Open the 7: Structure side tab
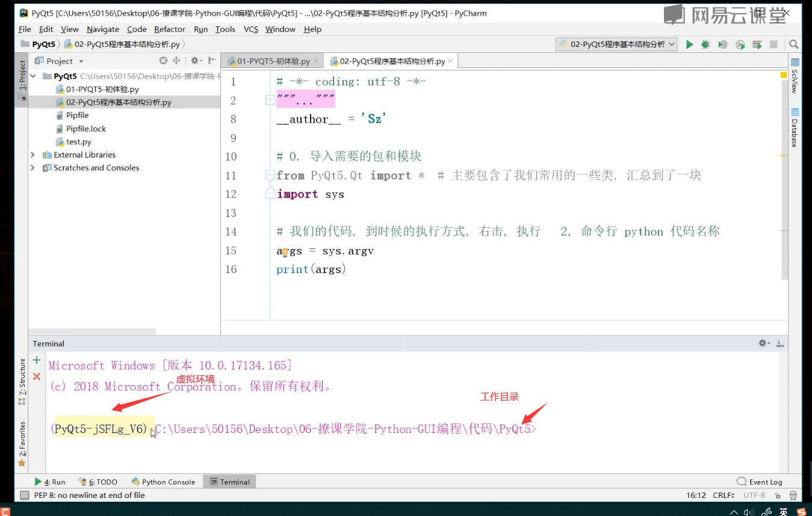812x516 pixels. [22, 382]
